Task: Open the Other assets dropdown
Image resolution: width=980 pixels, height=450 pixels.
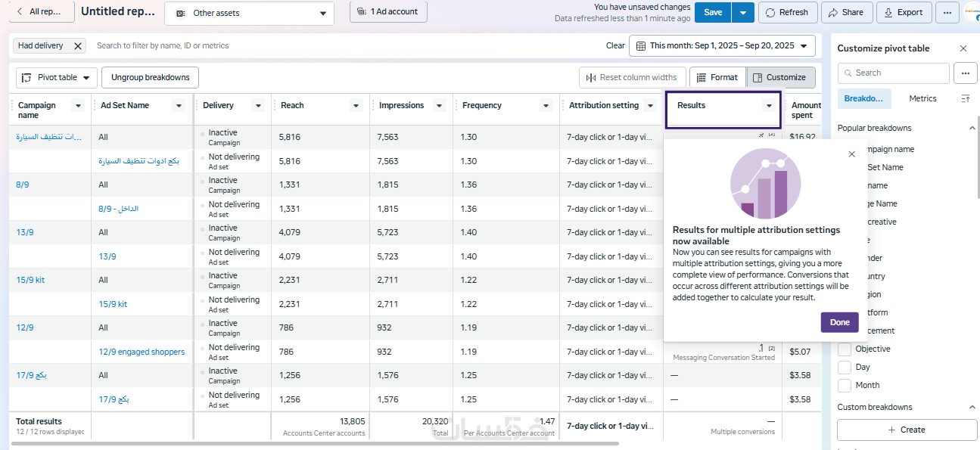Action: [x=249, y=13]
